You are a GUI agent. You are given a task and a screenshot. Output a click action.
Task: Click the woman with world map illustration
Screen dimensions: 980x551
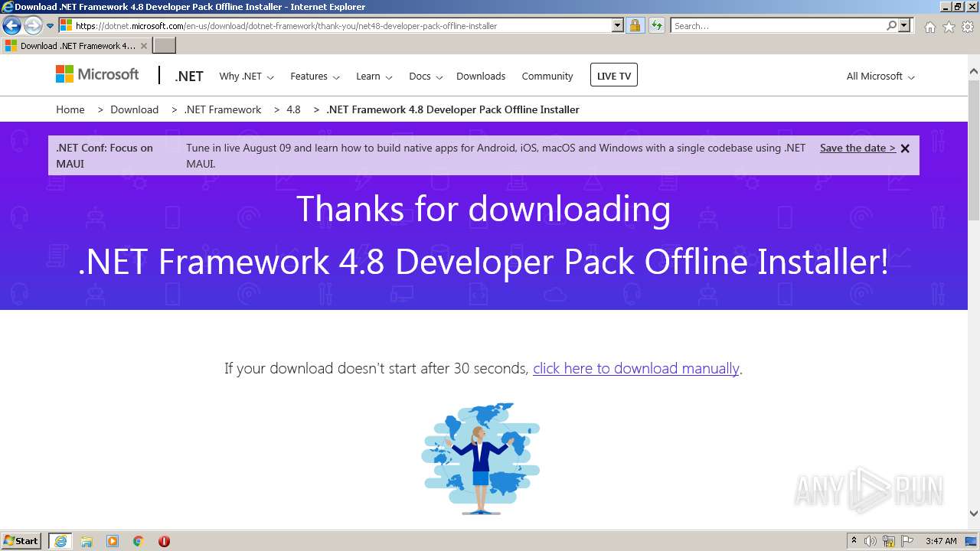tap(481, 458)
